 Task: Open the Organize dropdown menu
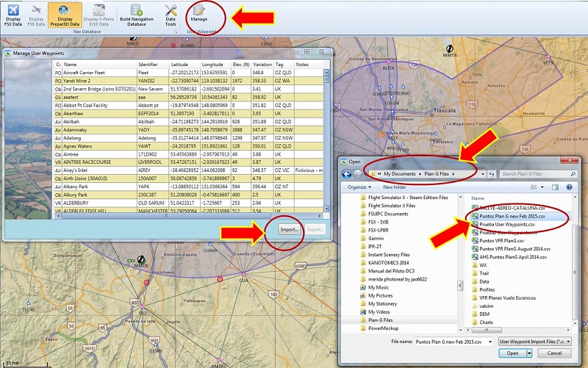click(359, 187)
